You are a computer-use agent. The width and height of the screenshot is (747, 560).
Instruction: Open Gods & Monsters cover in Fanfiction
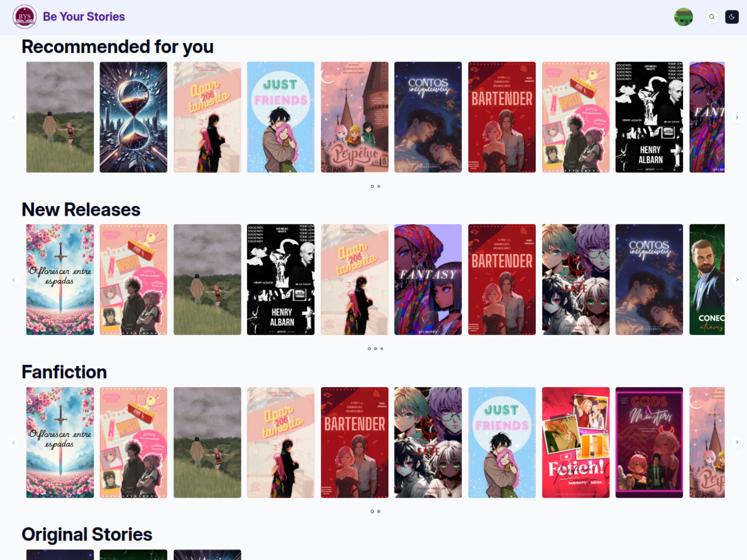(649, 442)
